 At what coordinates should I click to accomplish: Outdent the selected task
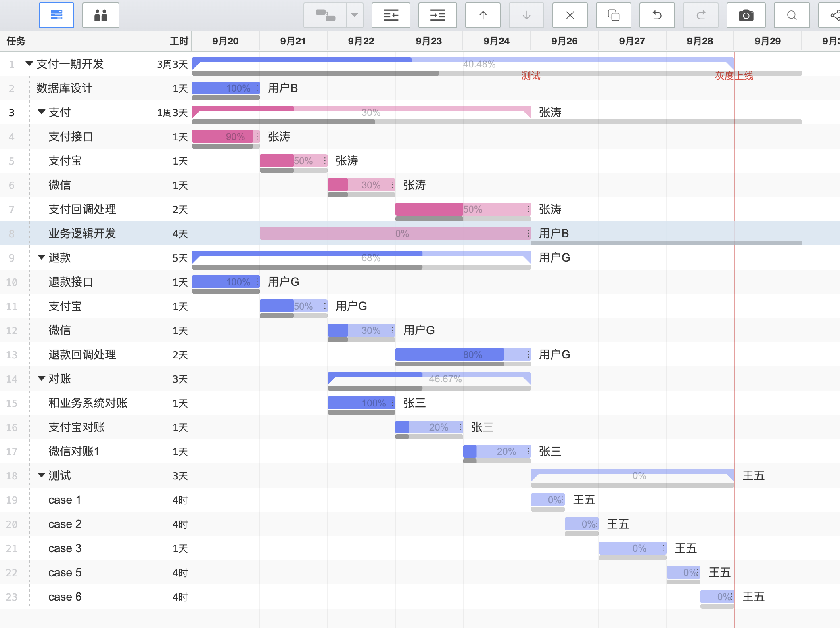[391, 15]
